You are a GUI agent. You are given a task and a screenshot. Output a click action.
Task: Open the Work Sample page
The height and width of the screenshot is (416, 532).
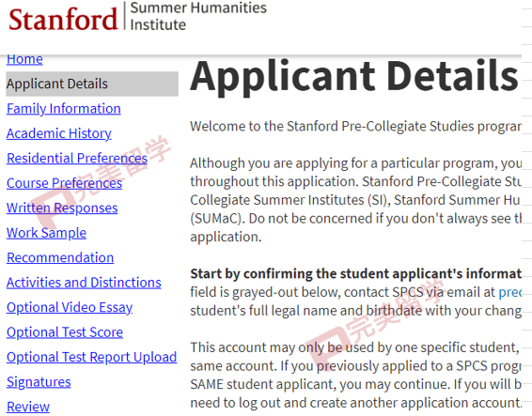click(46, 233)
